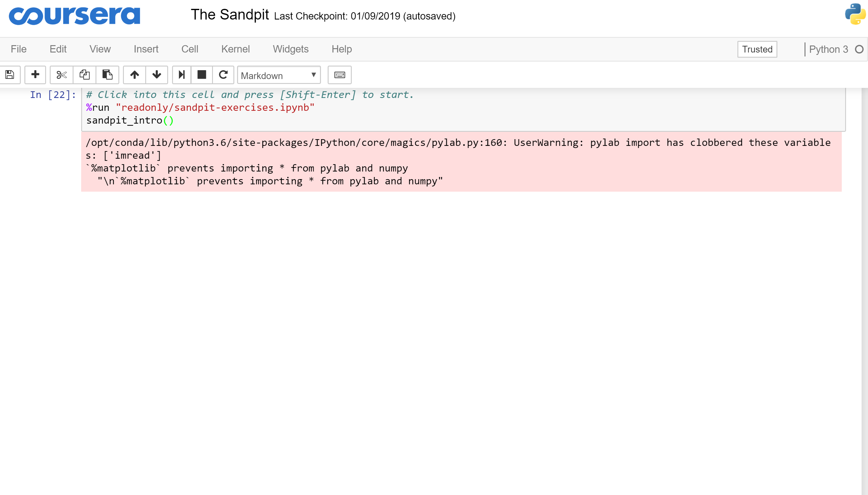Click the fast-forward to last cell icon
Viewport: 868px width, 495px height.
(181, 74)
